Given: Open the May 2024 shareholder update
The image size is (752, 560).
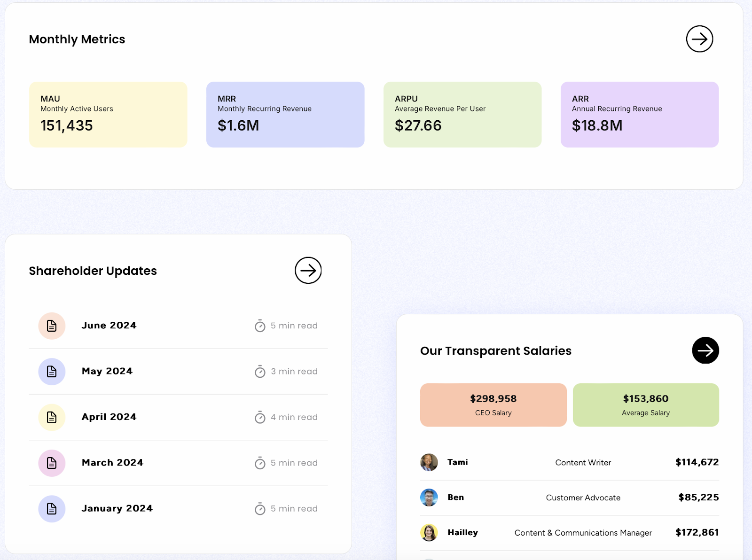Looking at the screenshot, I should pos(178,372).
